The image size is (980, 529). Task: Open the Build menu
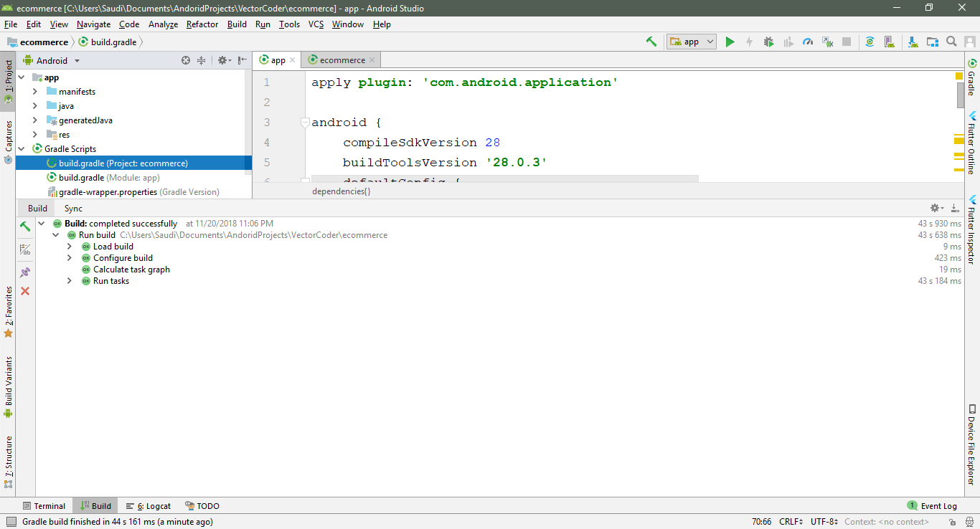pyautogui.click(x=237, y=24)
